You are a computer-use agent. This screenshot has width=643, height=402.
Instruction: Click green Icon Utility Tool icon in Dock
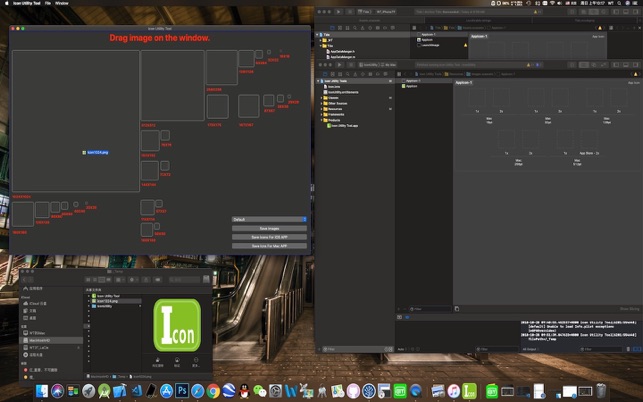(x=468, y=391)
